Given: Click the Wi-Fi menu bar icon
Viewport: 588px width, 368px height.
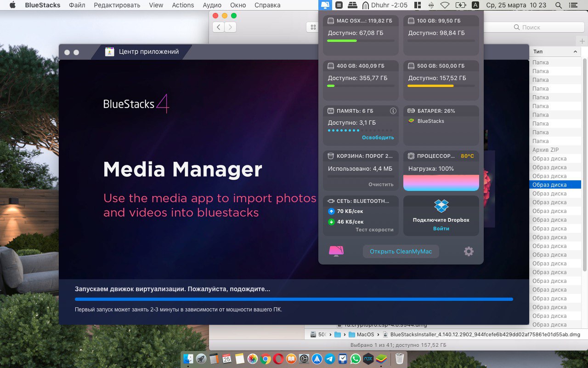Looking at the screenshot, I should (x=445, y=5).
